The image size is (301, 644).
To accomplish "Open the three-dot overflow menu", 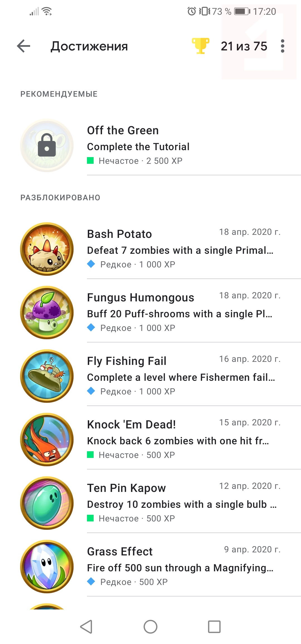I will click(283, 46).
